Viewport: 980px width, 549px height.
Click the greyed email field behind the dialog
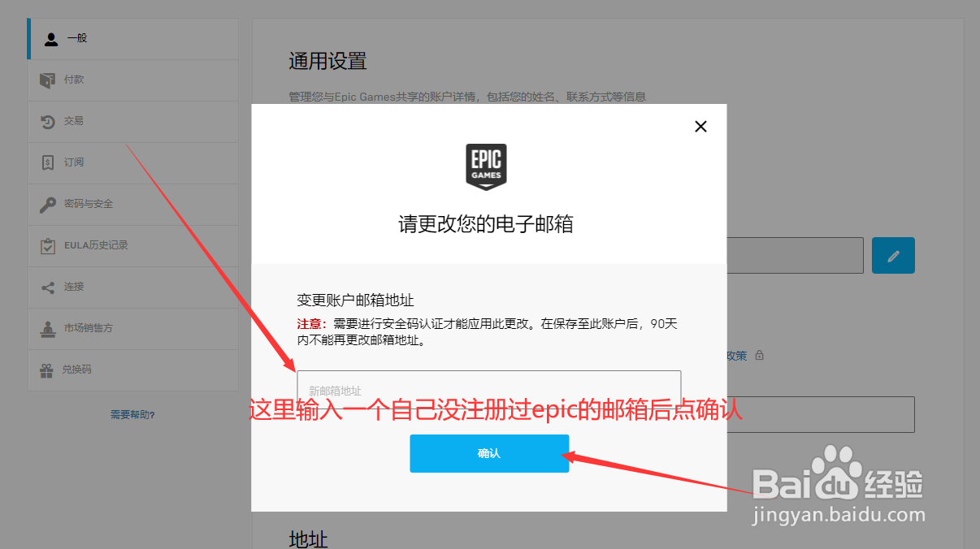coord(795,255)
